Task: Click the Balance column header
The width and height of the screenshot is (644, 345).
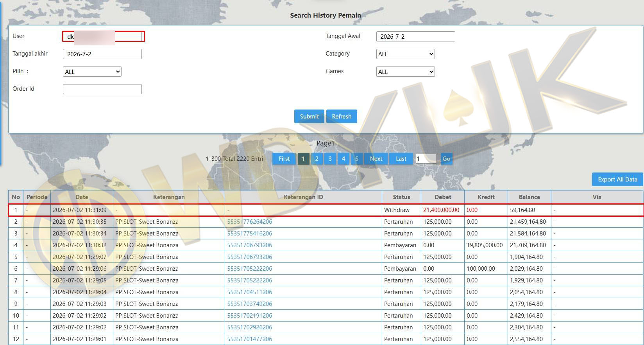Action: point(530,197)
